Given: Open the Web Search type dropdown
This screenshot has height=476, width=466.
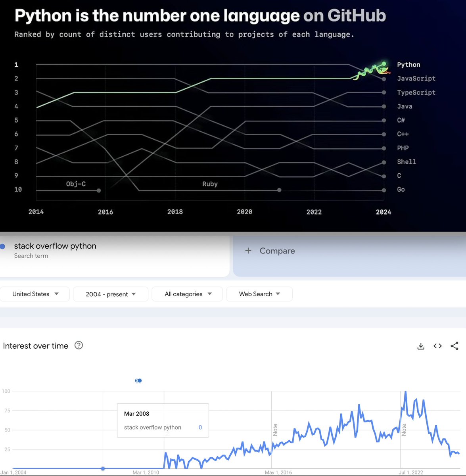Looking at the screenshot, I should 259,294.
